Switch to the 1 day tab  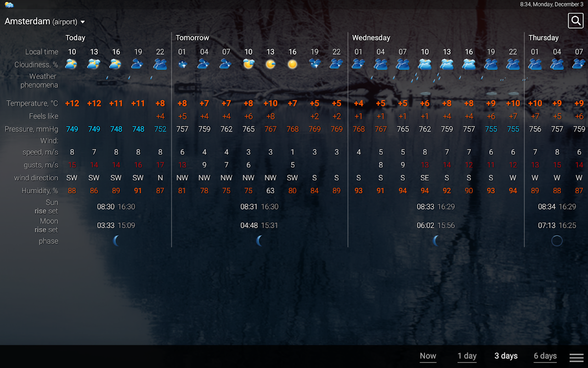(x=467, y=356)
